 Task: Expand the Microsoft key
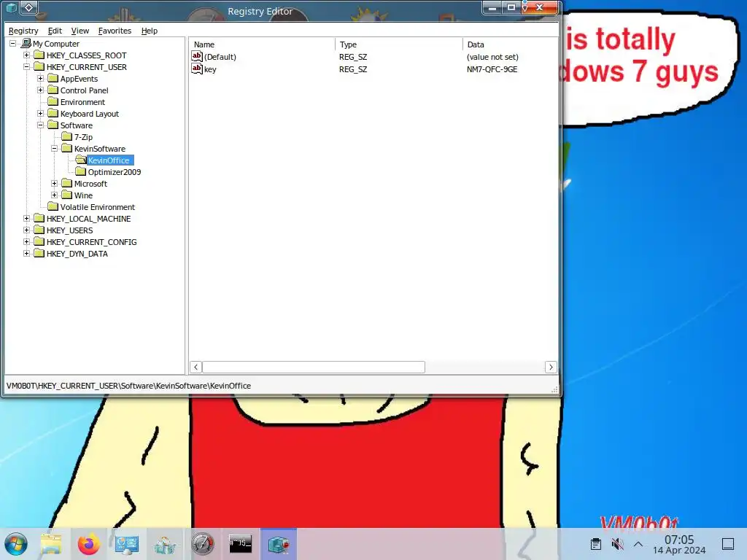pos(54,183)
